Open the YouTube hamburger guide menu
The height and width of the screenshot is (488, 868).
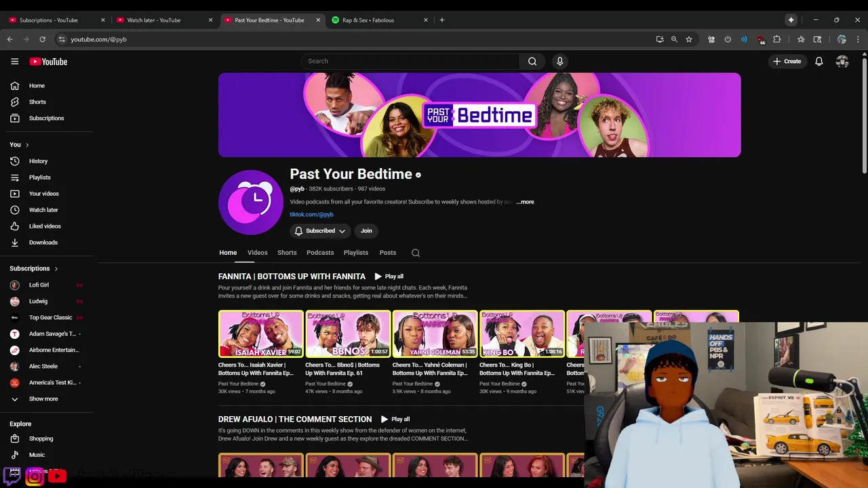click(14, 61)
